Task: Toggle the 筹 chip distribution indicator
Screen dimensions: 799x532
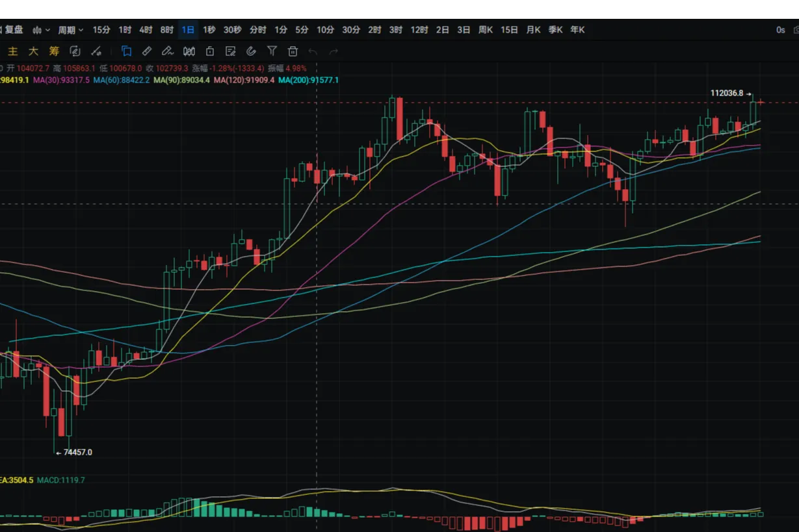Action: 54,51
